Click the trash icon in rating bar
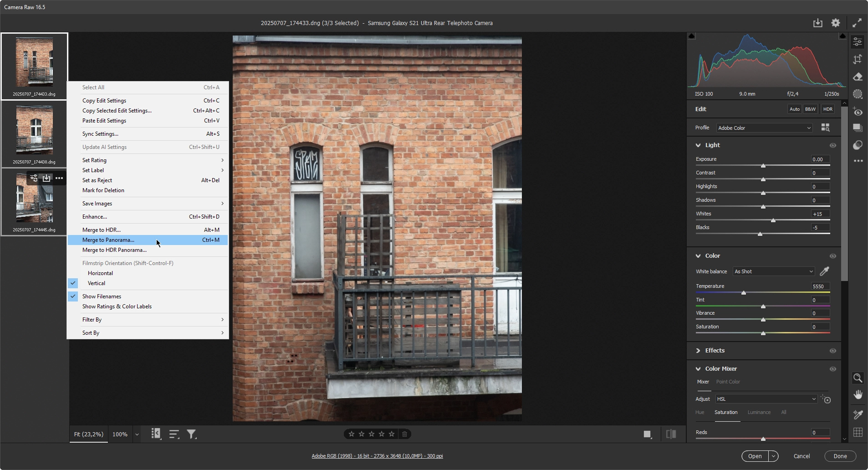Image resolution: width=868 pixels, height=470 pixels. pos(404,434)
